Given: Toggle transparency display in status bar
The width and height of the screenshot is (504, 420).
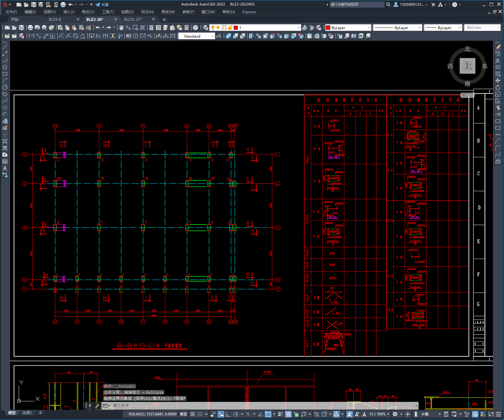Looking at the screenshot, I should [x=288, y=414].
